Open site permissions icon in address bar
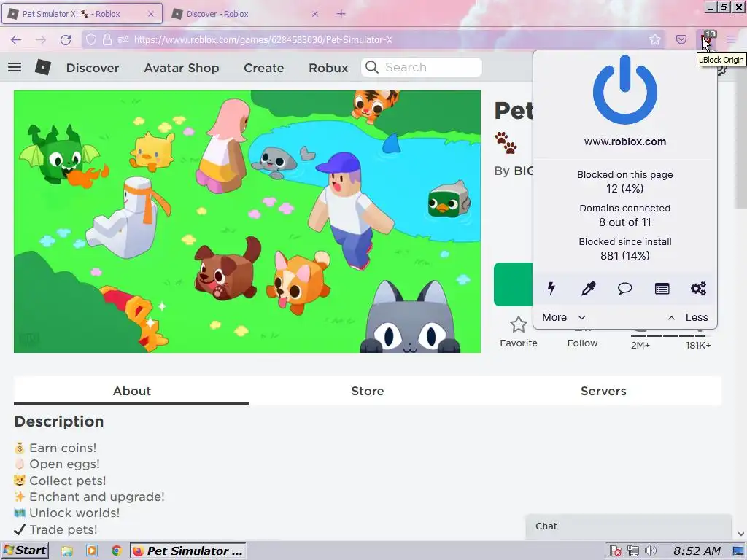The height and width of the screenshot is (560, 747). 123,39
